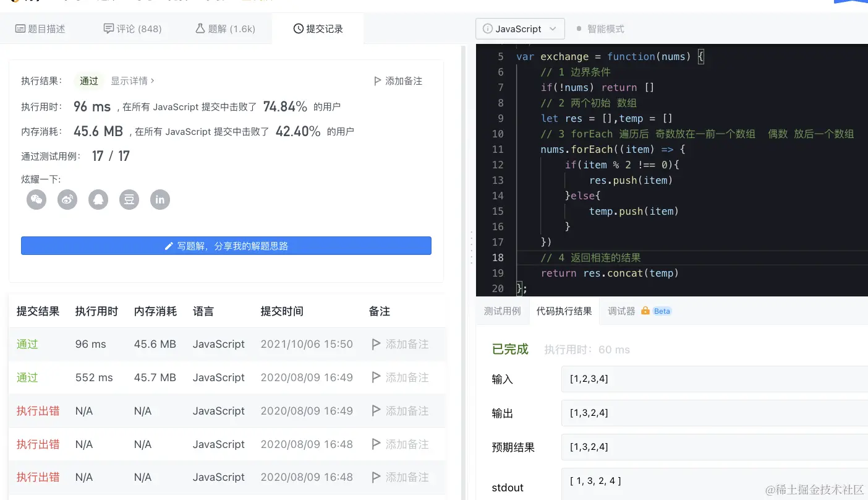The image size is (868, 500).
Task: Click the 内存消耗 column header
Action: point(155,311)
